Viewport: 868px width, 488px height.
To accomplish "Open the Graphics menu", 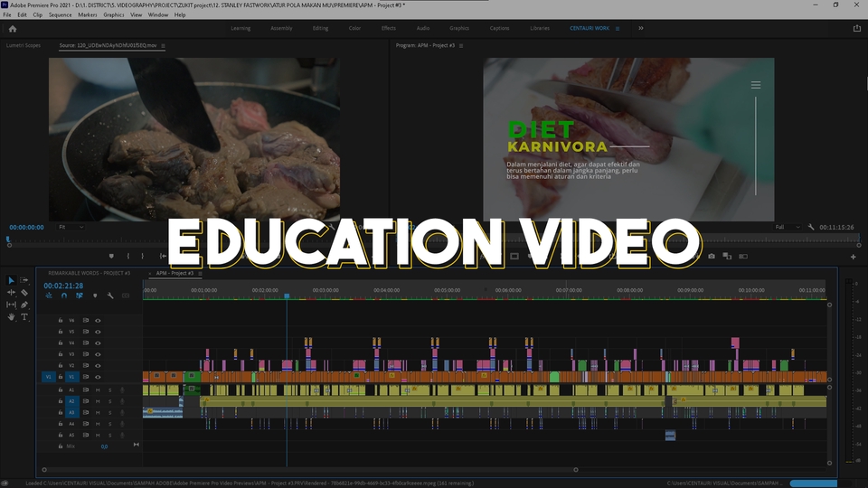I will click(114, 15).
